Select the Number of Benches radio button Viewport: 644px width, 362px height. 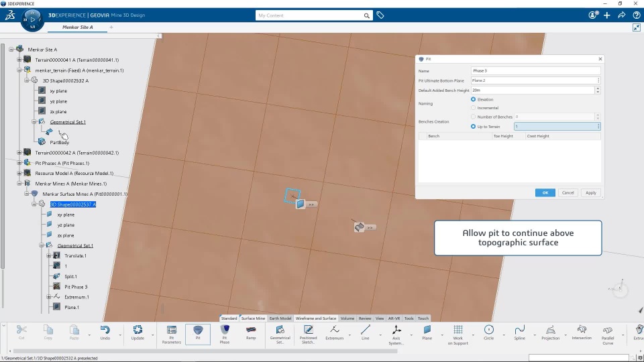click(x=473, y=117)
